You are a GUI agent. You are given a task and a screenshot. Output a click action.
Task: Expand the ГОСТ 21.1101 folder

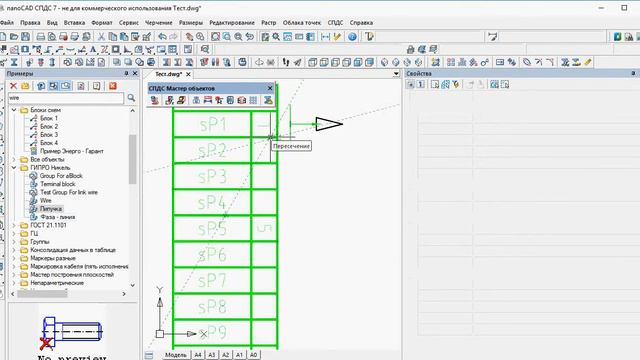click(14, 225)
